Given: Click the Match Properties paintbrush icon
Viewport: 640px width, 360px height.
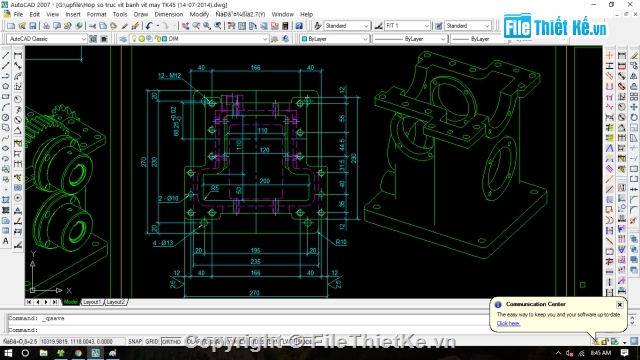Looking at the screenshot, I should [124, 26].
